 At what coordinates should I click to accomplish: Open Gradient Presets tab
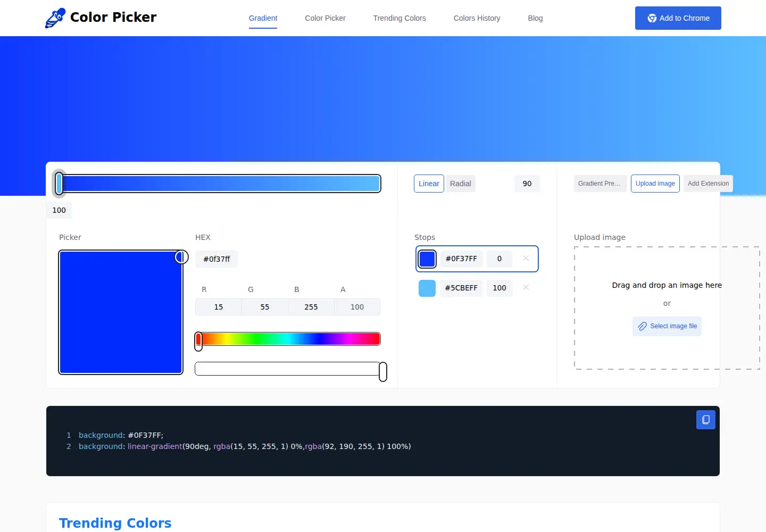pos(600,184)
